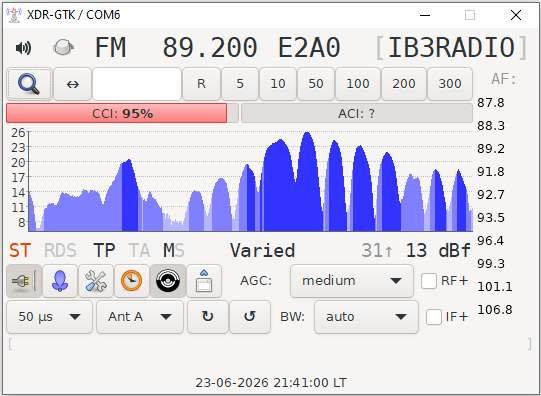Open the scheduler clock icon
The height and width of the screenshot is (396, 541).
tap(131, 281)
